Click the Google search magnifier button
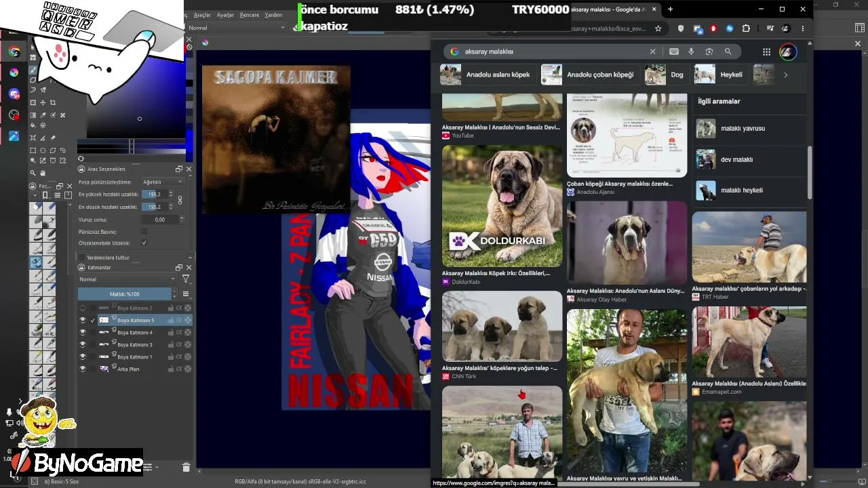This screenshot has width=868, height=488. [x=728, y=52]
